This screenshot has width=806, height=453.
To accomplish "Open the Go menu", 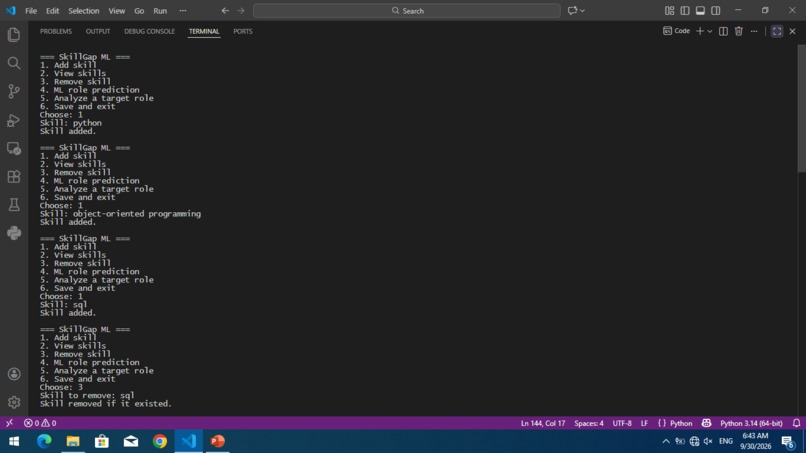I will [x=139, y=11].
